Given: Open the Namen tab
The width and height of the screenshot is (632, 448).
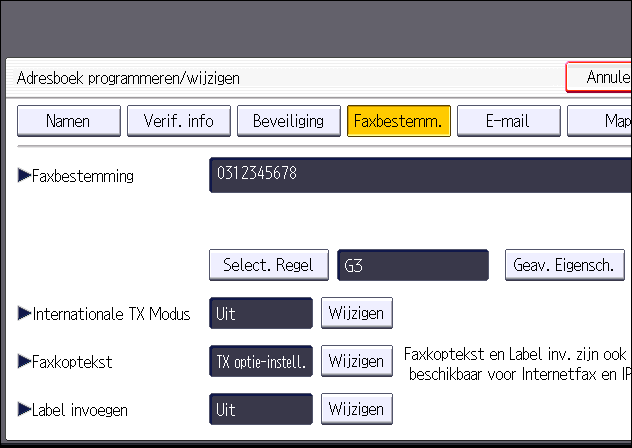Looking at the screenshot, I should [68, 121].
